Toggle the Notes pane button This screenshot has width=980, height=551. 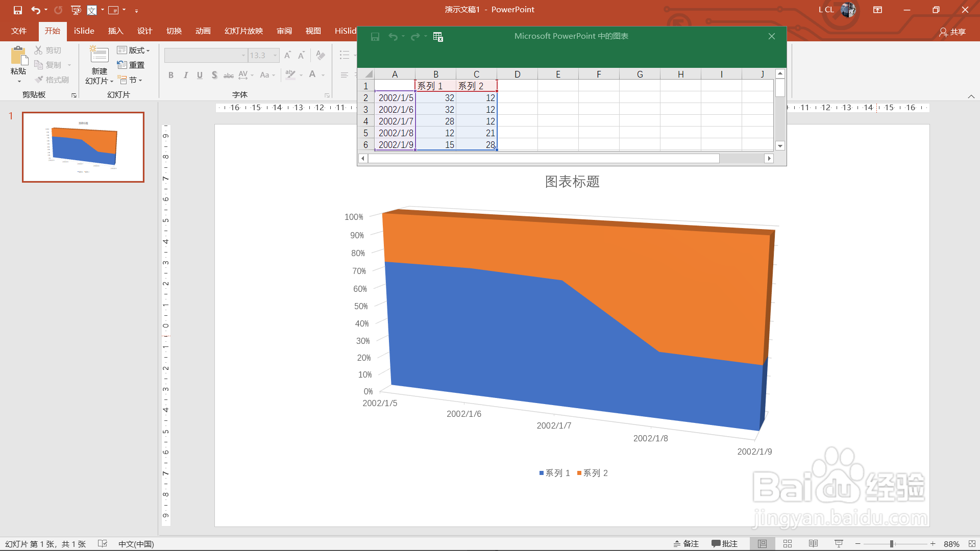pyautogui.click(x=686, y=544)
